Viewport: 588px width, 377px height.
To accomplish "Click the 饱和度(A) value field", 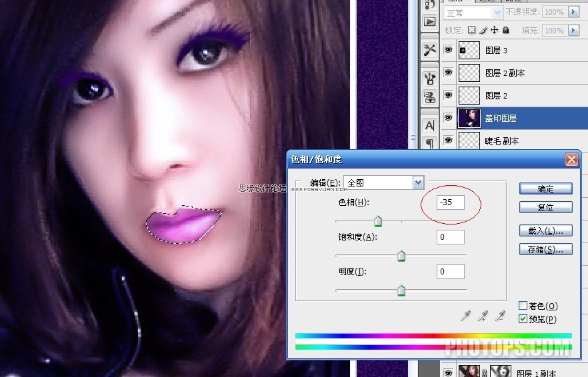I will (x=451, y=237).
